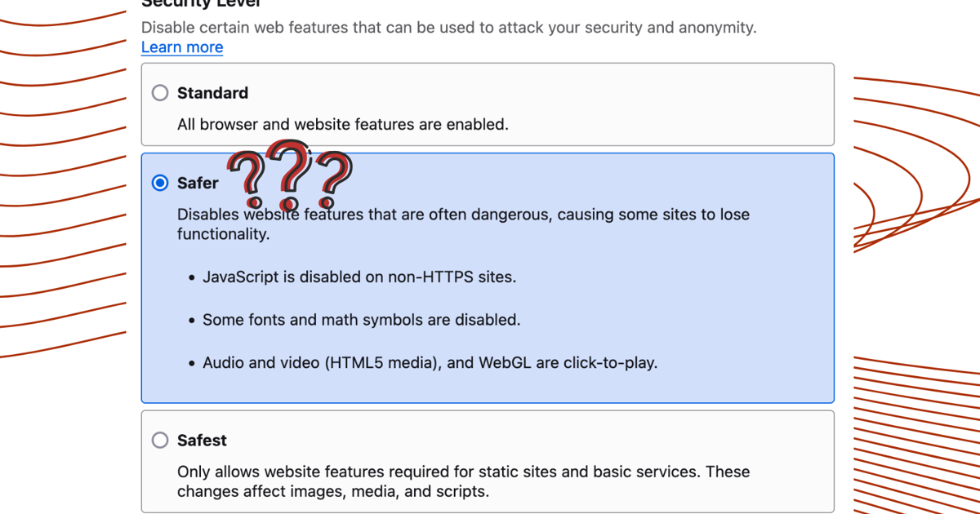Screen dimensions: 980x514
Task: Click the anonymity description paragraph
Action: pyautogui.click(x=449, y=27)
